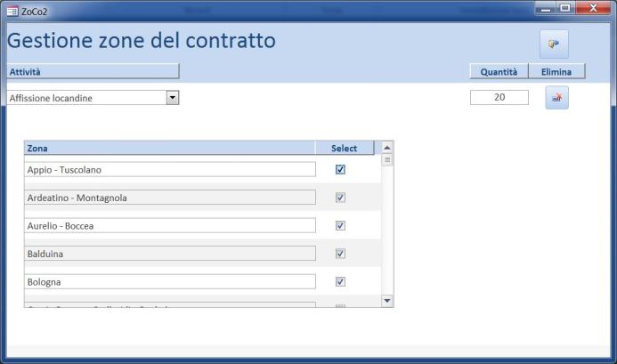Click the zone list scroll up arrow

tap(386, 148)
